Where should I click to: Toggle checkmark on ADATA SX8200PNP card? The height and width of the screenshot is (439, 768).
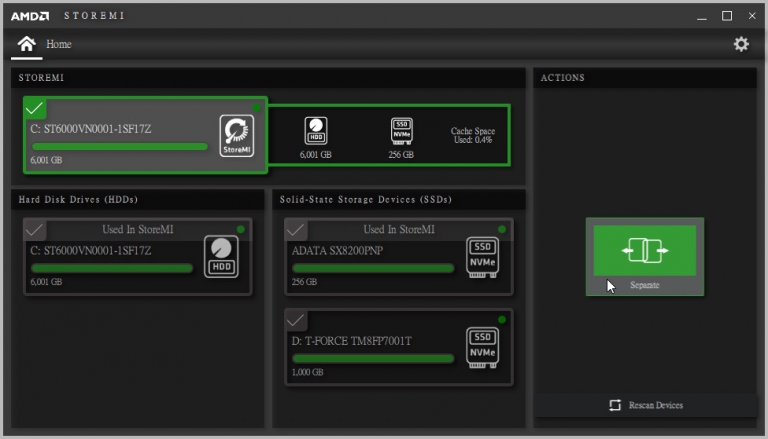pyautogui.click(x=296, y=229)
